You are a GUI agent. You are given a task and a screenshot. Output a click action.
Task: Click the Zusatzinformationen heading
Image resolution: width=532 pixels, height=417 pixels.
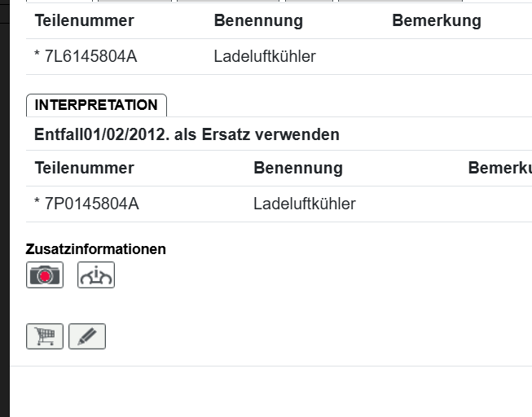pos(96,249)
